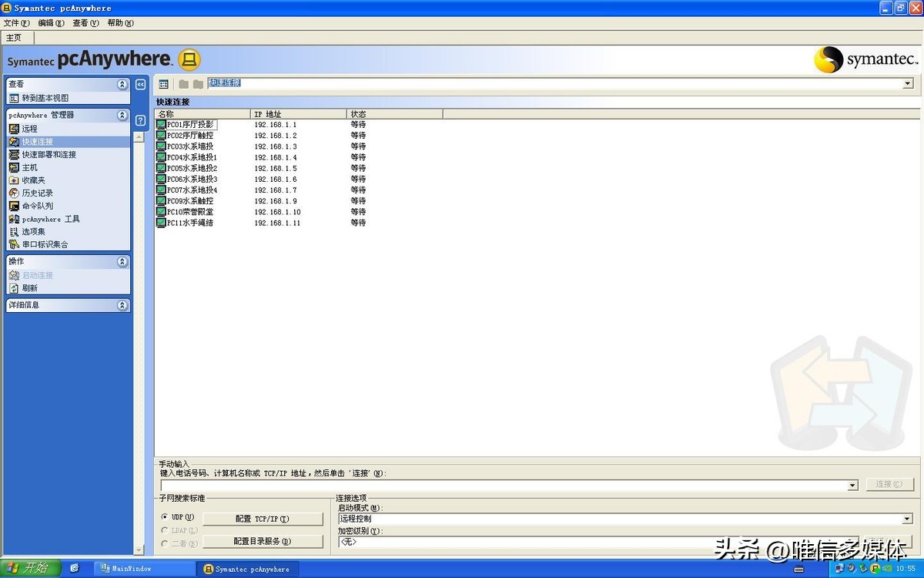
Task: Collapse the pcAnywhere 管理器 panel
Action: (x=122, y=115)
